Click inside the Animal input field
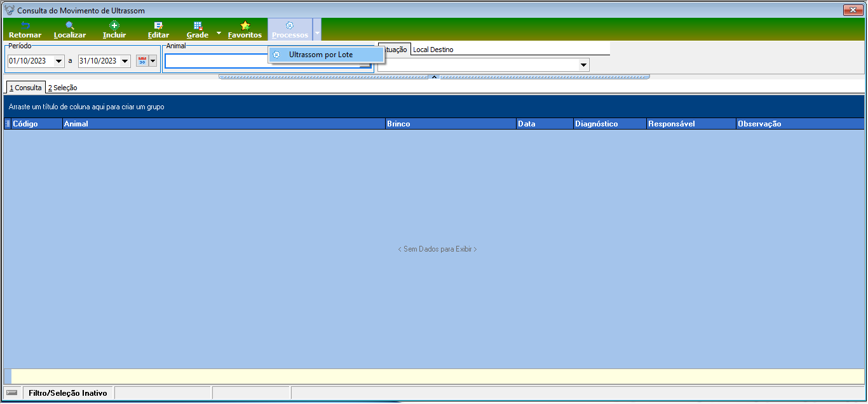 (268, 61)
